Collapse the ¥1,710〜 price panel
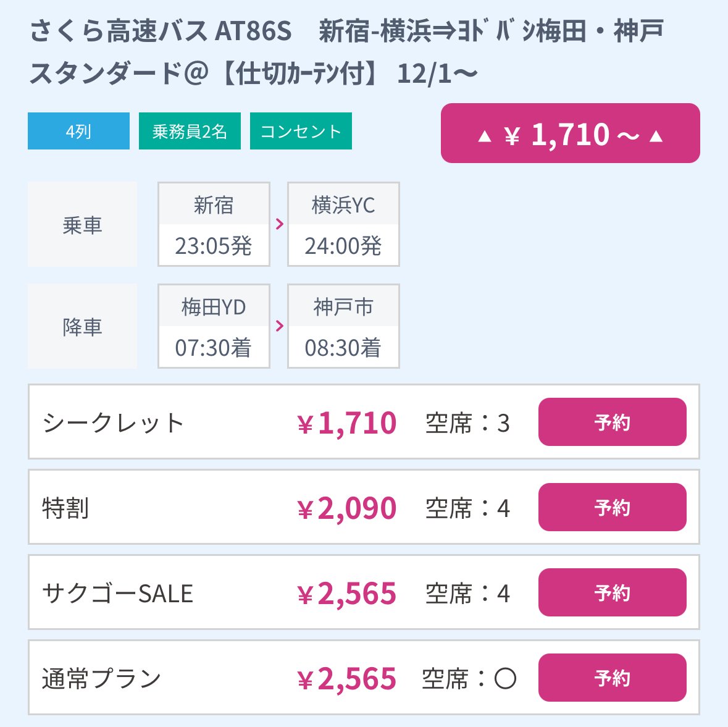This screenshot has height=727, width=728. [570, 134]
